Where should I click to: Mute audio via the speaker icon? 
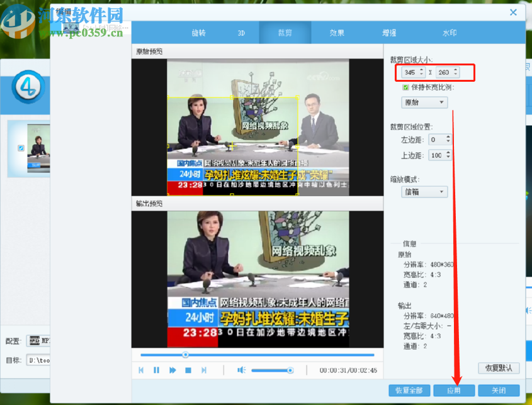coord(241,370)
